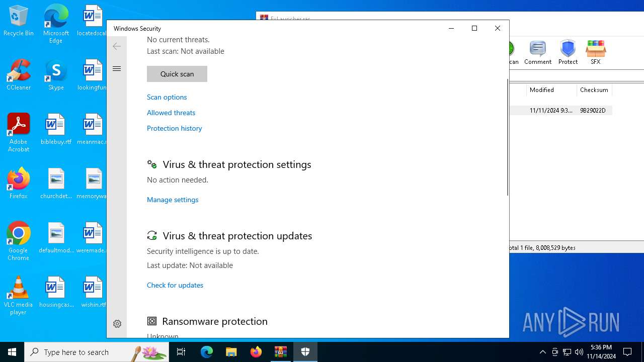Open File Explorer from taskbar

231,352
